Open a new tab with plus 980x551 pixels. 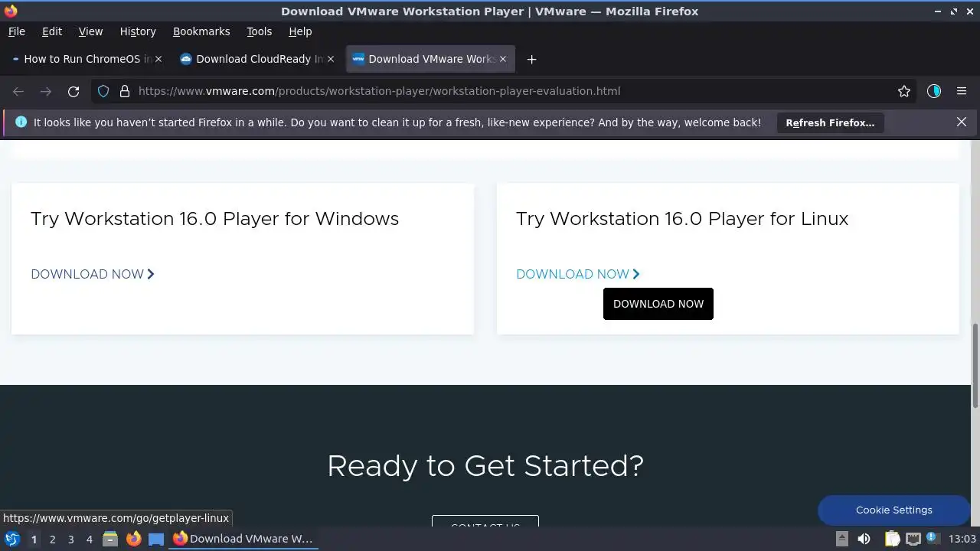[531, 59]
